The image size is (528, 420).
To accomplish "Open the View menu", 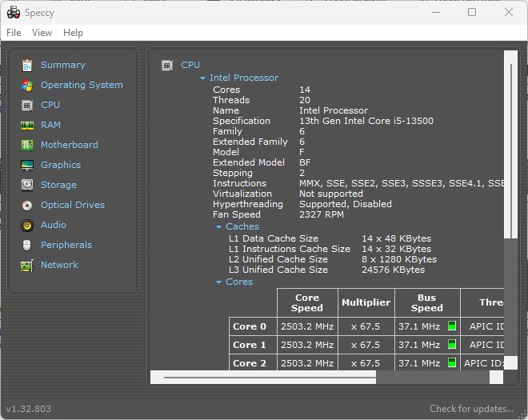I will tap(42, 33).
